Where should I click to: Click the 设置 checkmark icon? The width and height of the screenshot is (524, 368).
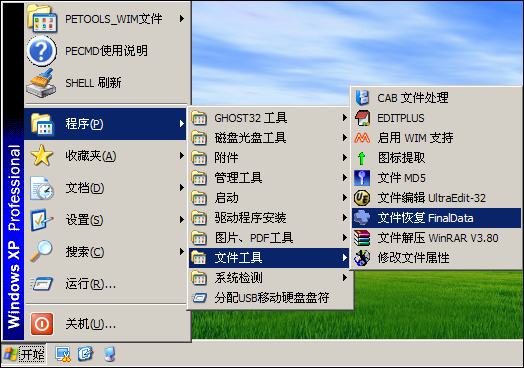(41, 220)
